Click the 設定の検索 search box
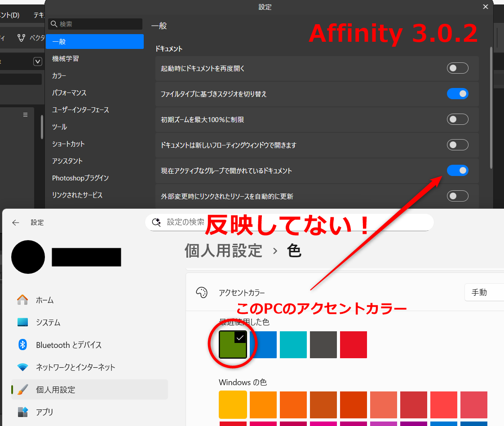 click(289, 222)
